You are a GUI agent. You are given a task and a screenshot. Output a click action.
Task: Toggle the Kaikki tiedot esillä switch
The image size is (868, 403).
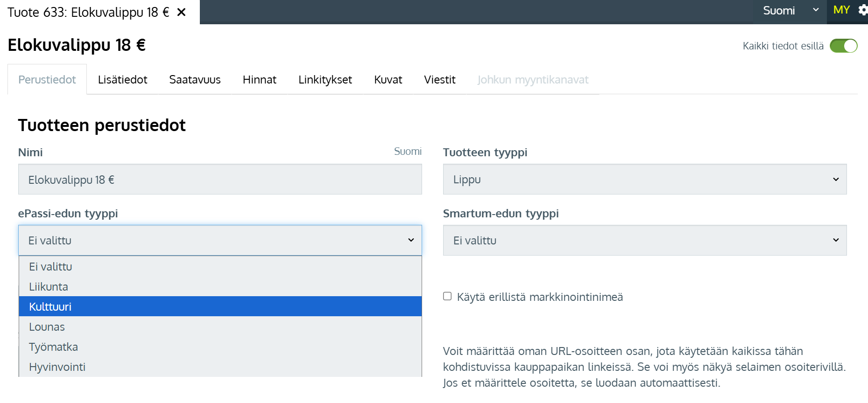click(843, 46)
